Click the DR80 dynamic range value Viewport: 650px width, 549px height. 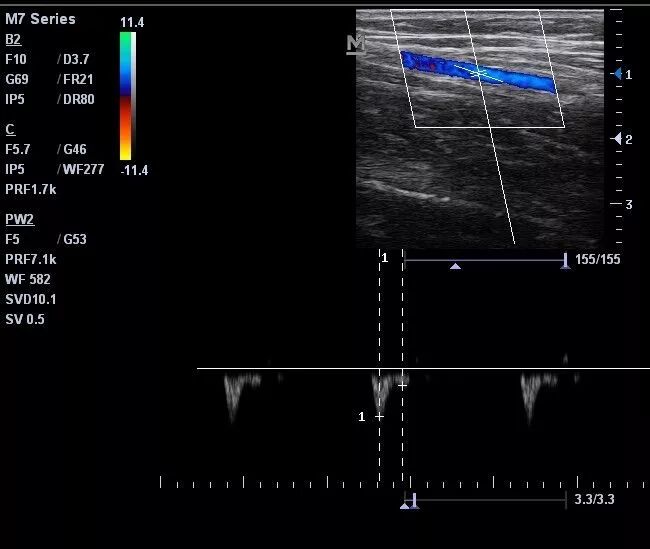(79, 99)
